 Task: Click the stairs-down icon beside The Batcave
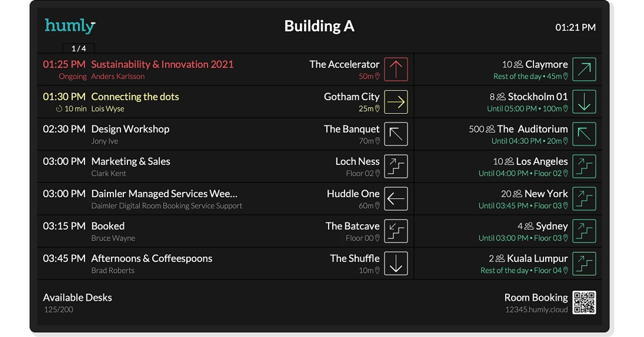tap(396, 231)
